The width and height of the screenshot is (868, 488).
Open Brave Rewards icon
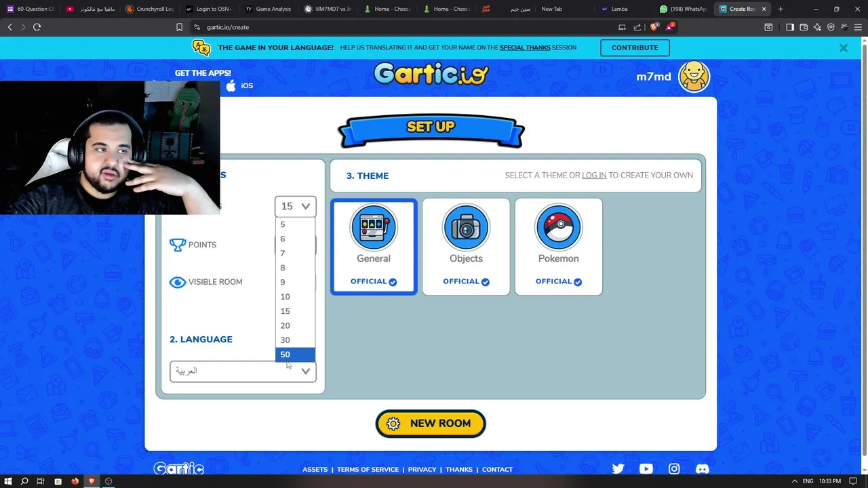click(670, 27)
